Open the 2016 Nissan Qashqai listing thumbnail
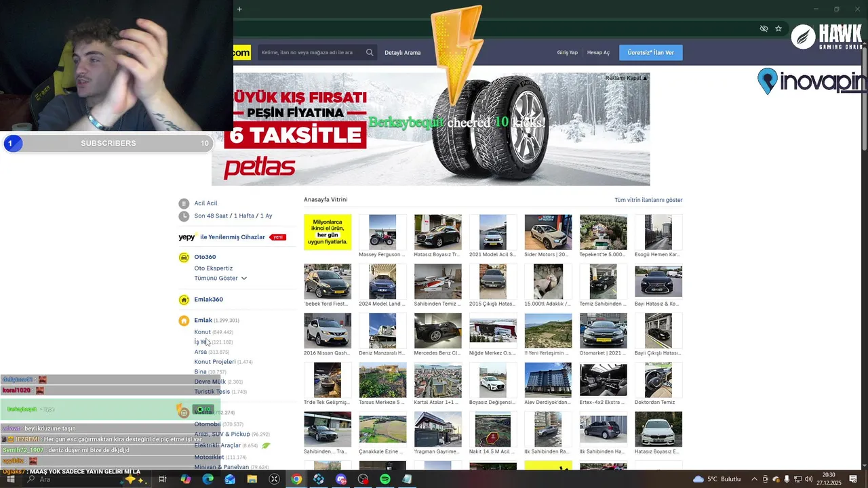868x488 pixels. click(328, 331)
